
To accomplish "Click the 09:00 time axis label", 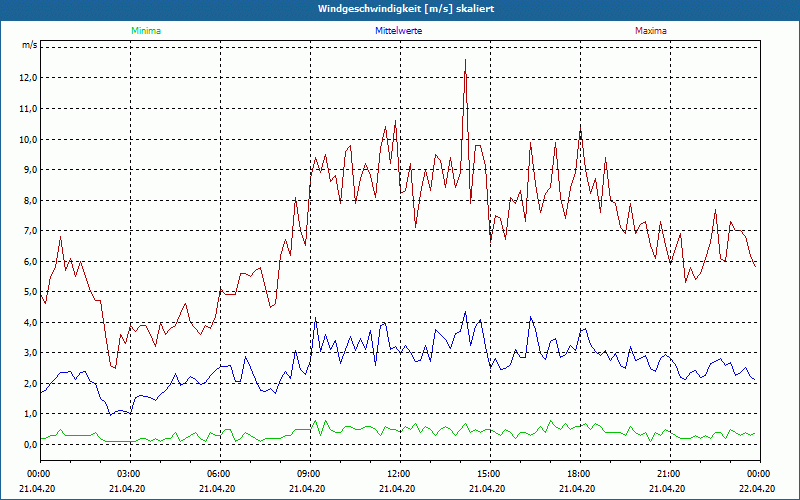I will [310, 474].
